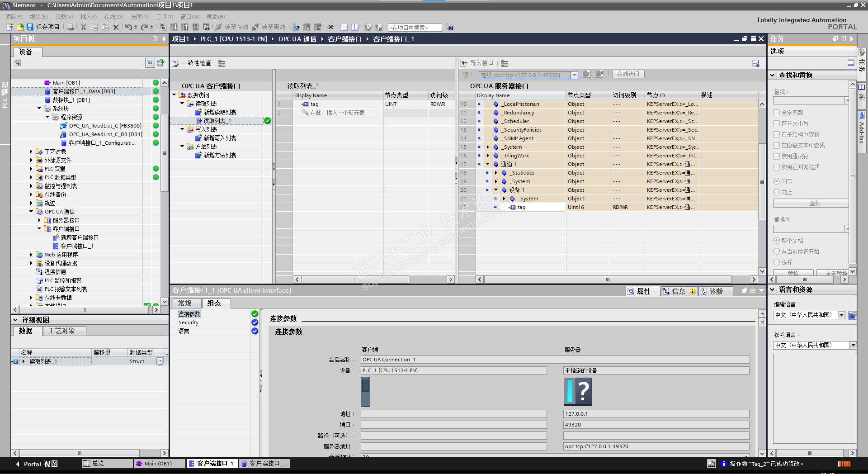Viewport: 868px width, 474px height.
Task: Split editor space horizontally icon
Action: (x=344, y=27)
